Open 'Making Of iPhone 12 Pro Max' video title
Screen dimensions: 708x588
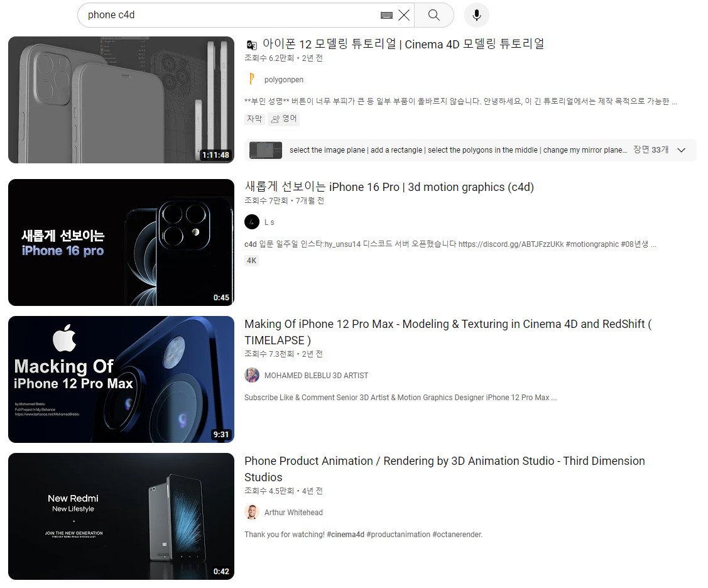tap(448, 332)
